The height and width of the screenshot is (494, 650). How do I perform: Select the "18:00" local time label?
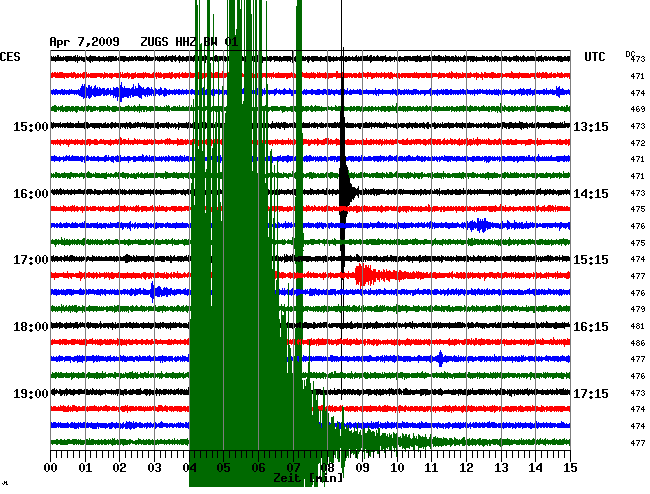pos(31,327)
